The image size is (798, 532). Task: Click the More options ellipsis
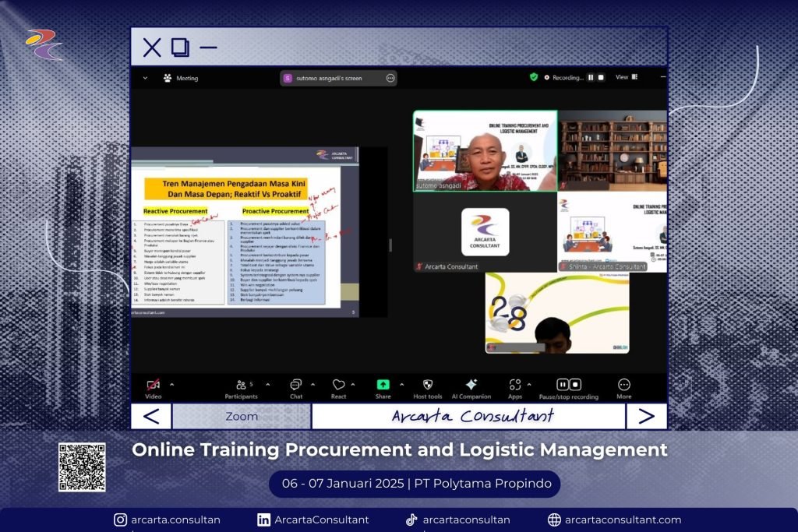click(624, 385)
